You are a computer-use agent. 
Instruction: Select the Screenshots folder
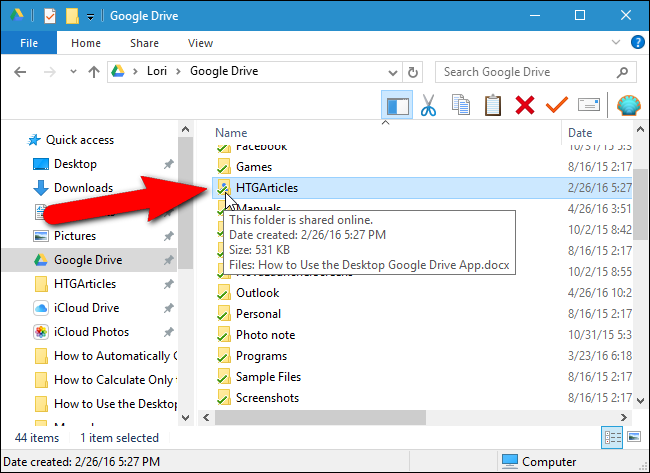click(x=267, y=398)
